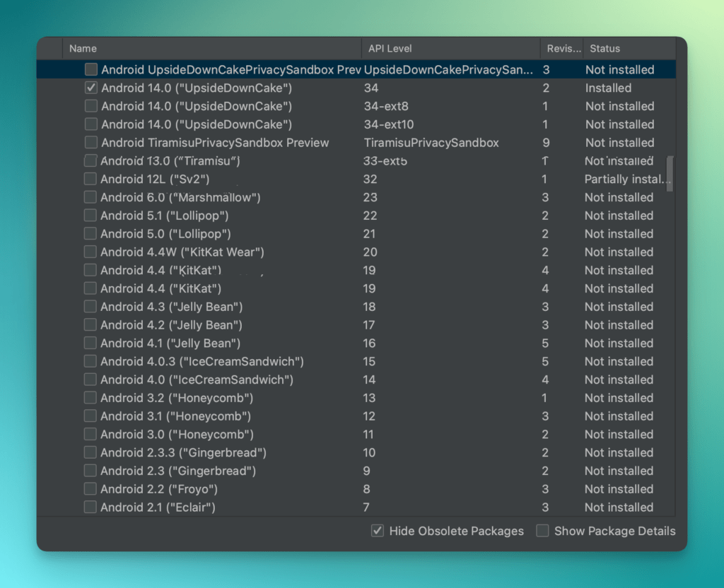
Task: Check Android 3.0 Honeycomb checkbox
Action: click(x=90, y=434)
